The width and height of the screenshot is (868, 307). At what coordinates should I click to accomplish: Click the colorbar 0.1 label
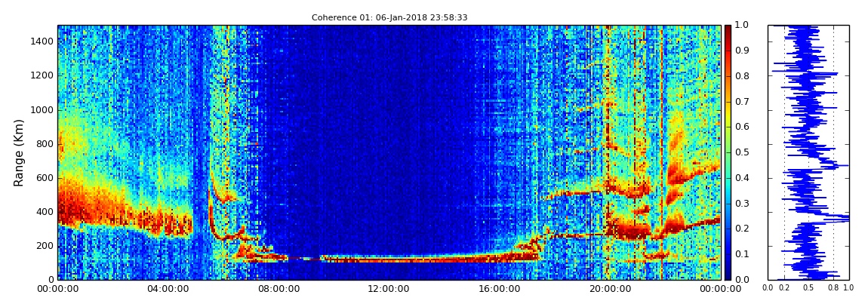click(740, 254)
